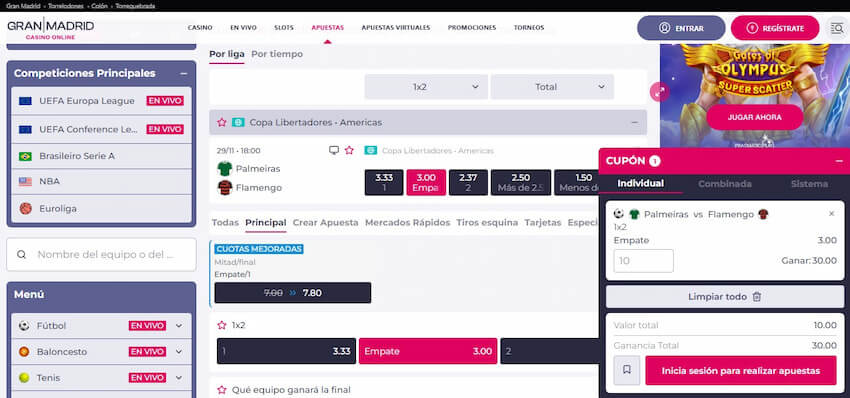
Task: Select 1 at 3.33 in the 1x2 market
Action: (x=286, y=351)
